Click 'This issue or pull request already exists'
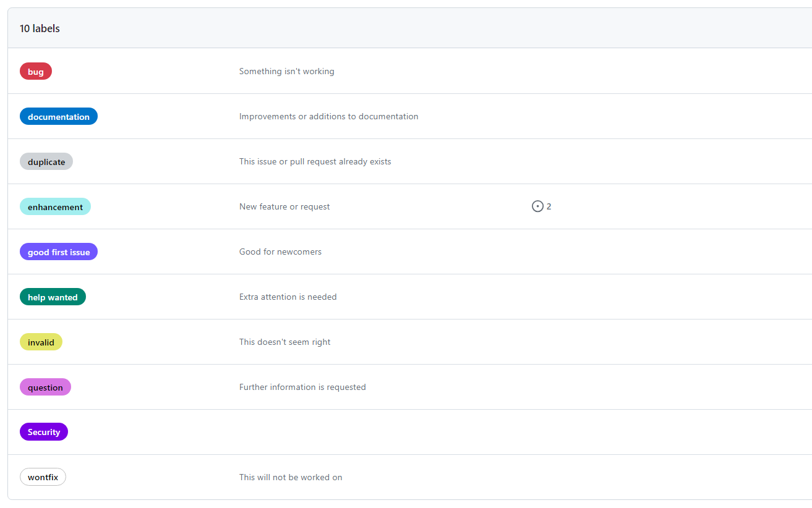812x508 pixels. click(315, 162)
